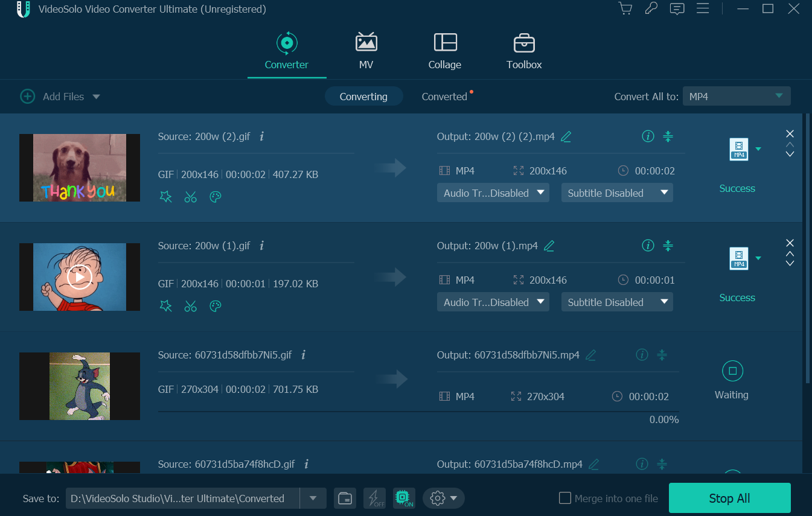Open the color palette for 200w (2).gif
Screen dimensions: 812x516
216,197
